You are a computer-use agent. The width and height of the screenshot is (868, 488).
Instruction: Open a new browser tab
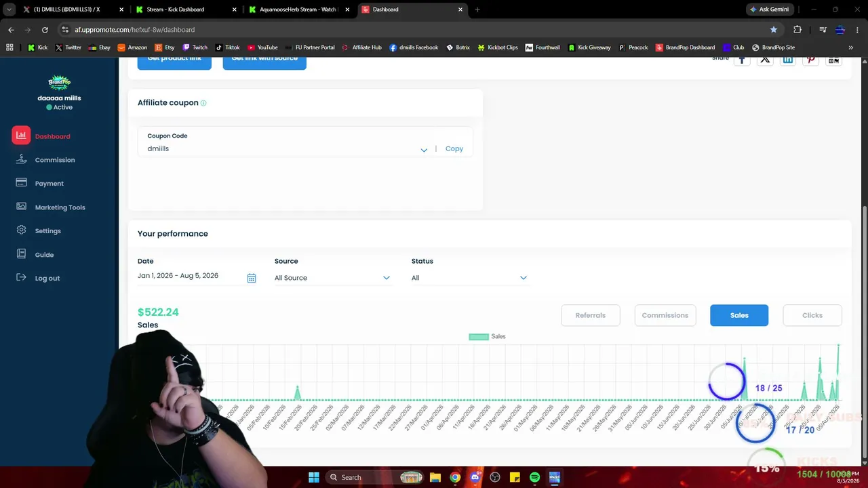[477, 9]
